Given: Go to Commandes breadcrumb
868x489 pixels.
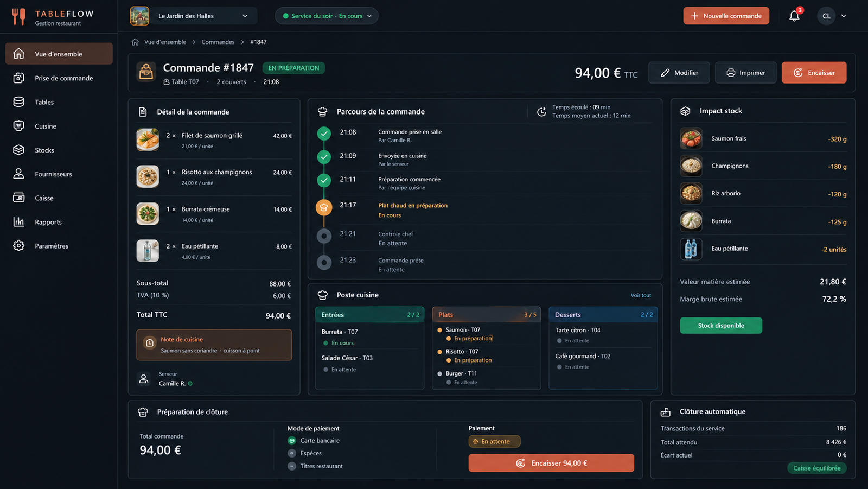Looking at the screenshot, I should click(x=218, y=42).
